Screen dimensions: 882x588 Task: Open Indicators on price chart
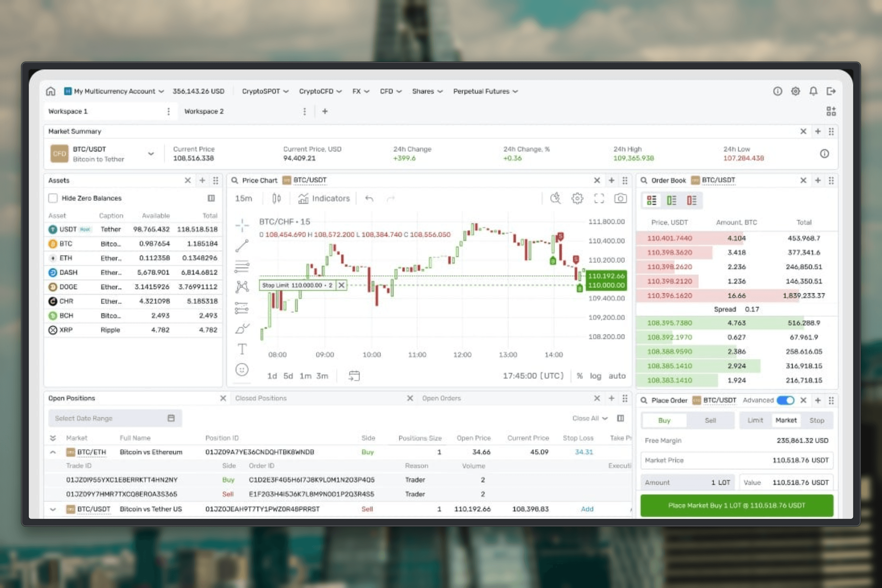coord(324,198)
